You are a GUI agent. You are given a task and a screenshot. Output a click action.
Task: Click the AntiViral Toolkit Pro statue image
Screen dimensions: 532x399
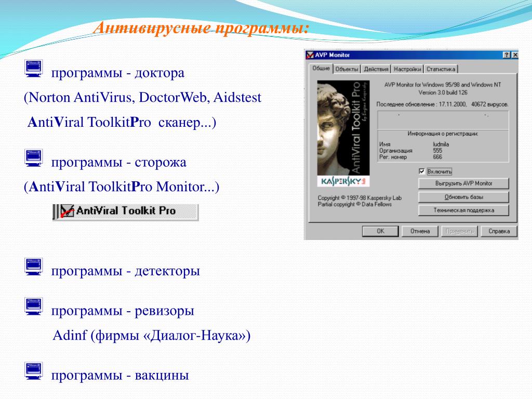(x=343, y=128)
